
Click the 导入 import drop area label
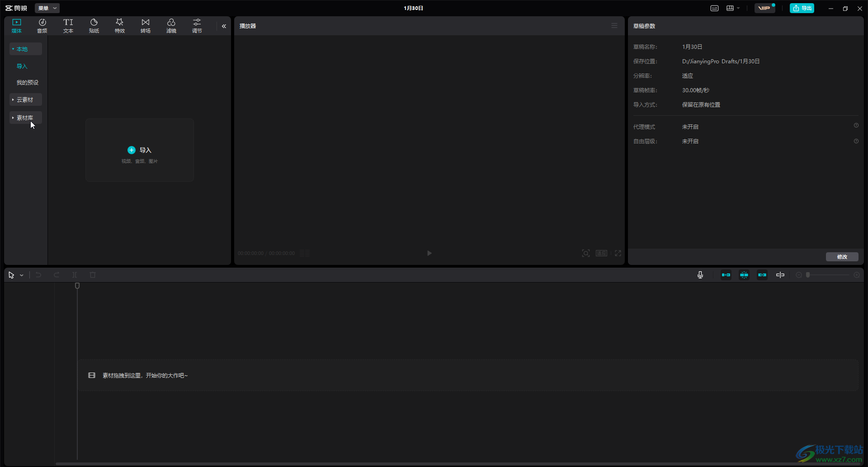(x=145, y=150)
